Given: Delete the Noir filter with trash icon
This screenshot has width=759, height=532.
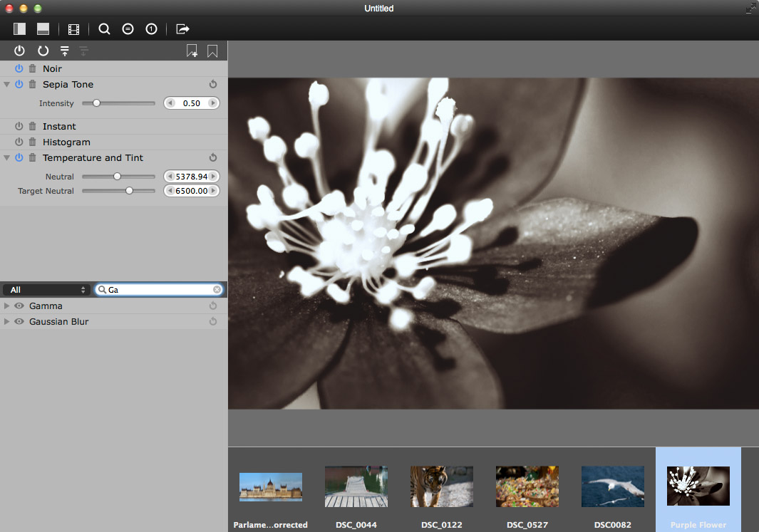Looking at the screenshot, I should [32, 69].
